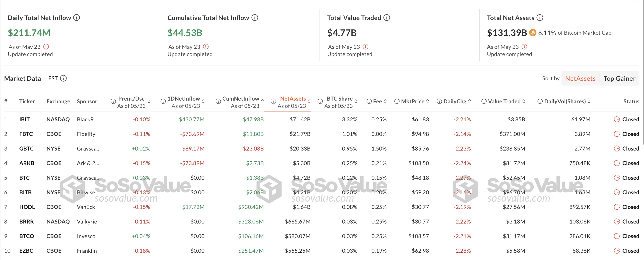Click info icon next to Total Net Assets

click(540, 18)
